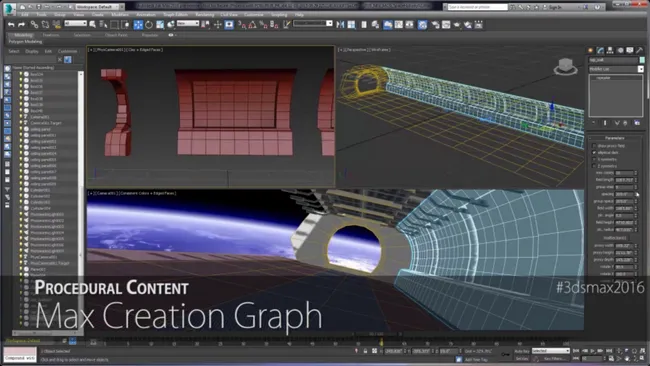Switch to the Utilities command panel
This screenshot has height=366, width=650.
click(x=640, y=50)
